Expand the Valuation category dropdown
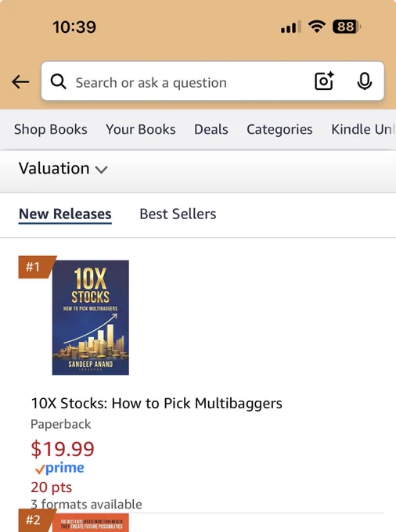The width and height of the screenshot is (396, 532). [63, 169]
